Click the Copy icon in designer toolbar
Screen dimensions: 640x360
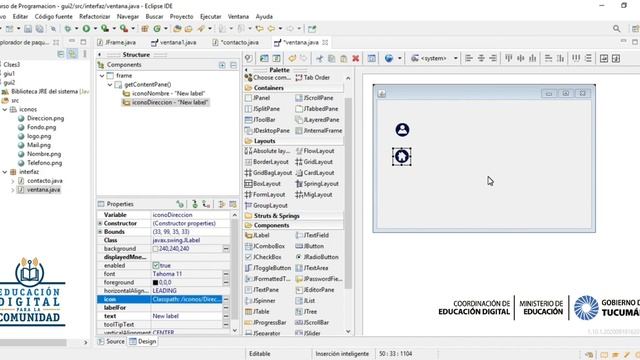[331, 58]
